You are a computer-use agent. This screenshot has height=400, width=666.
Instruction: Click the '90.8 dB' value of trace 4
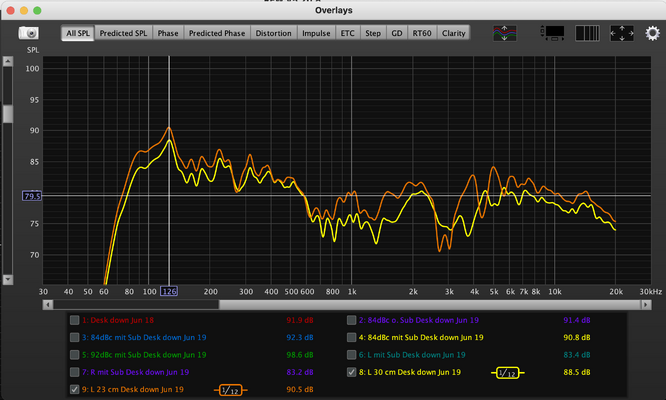pyautogui.click(x=577, y=338)
